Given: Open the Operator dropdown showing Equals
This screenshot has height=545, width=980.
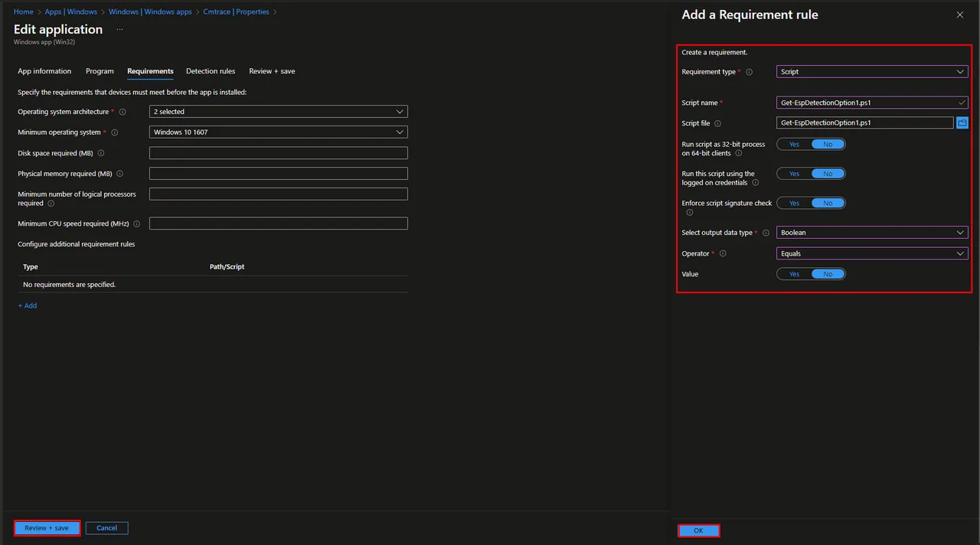Looking at the screenshot, I should [x=872, y=253].
